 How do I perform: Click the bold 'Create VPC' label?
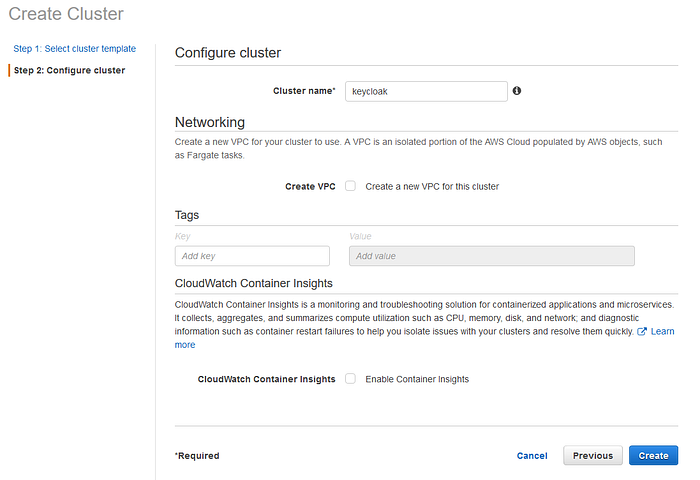coord(310,186)
